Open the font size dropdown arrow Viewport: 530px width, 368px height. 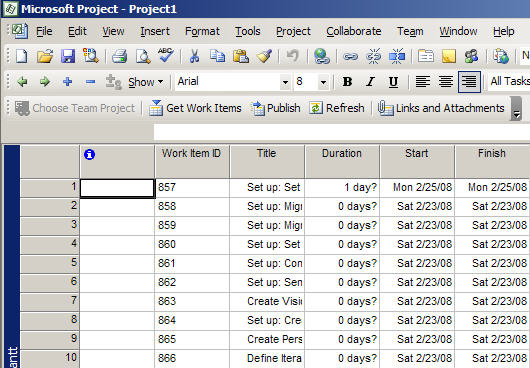pyautogui.click(x=323, y=82)
